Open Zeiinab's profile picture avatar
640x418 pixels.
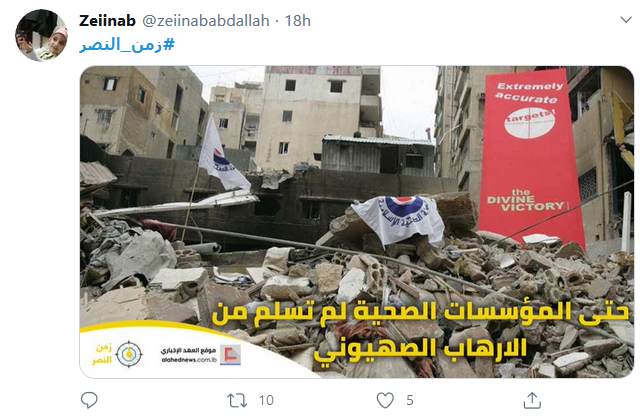click(x=42, y=35)
